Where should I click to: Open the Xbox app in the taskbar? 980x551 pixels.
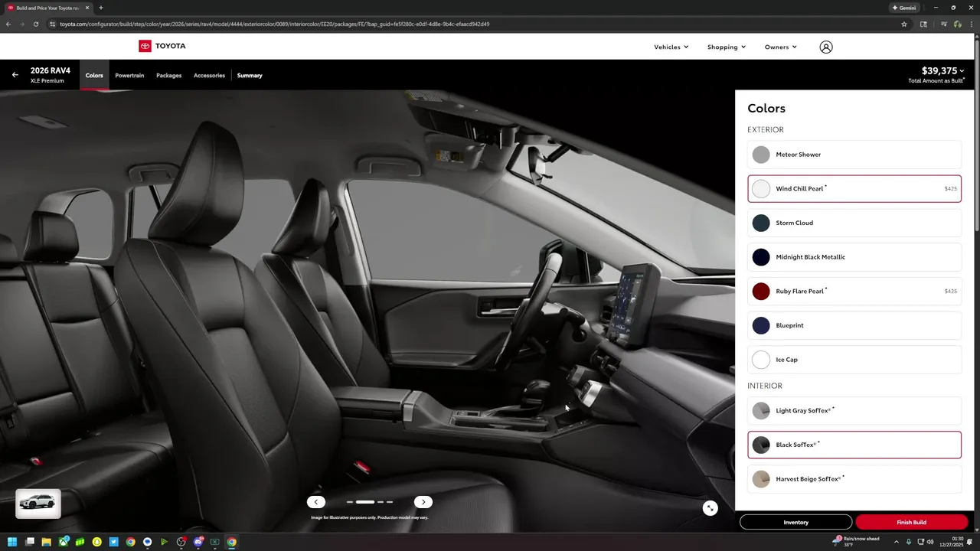pos(63,542)
